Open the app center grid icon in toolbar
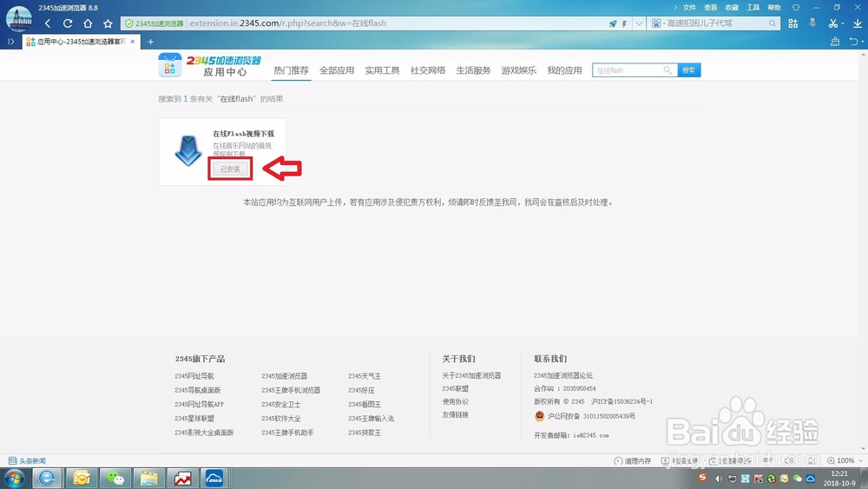868x489 pixels. (793, 23)
